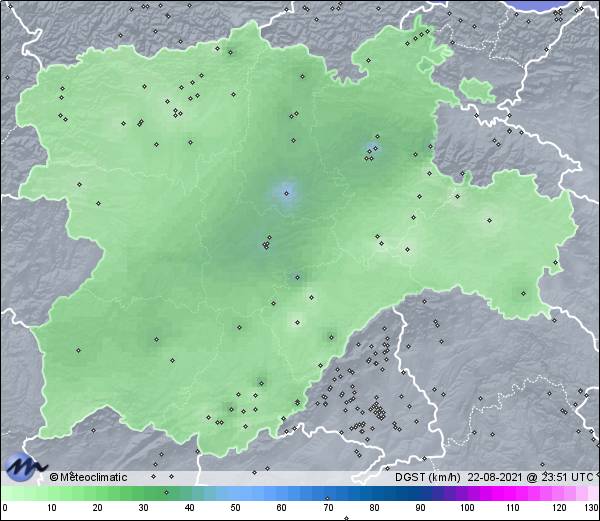
Task: Click scale label 70
Action: [x=328, y=508]
